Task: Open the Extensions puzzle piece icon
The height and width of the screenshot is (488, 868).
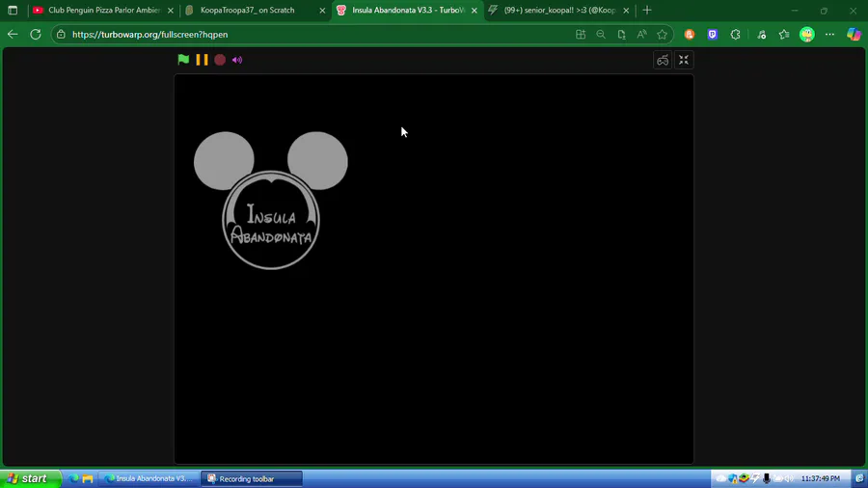Action: click(735, 35)
